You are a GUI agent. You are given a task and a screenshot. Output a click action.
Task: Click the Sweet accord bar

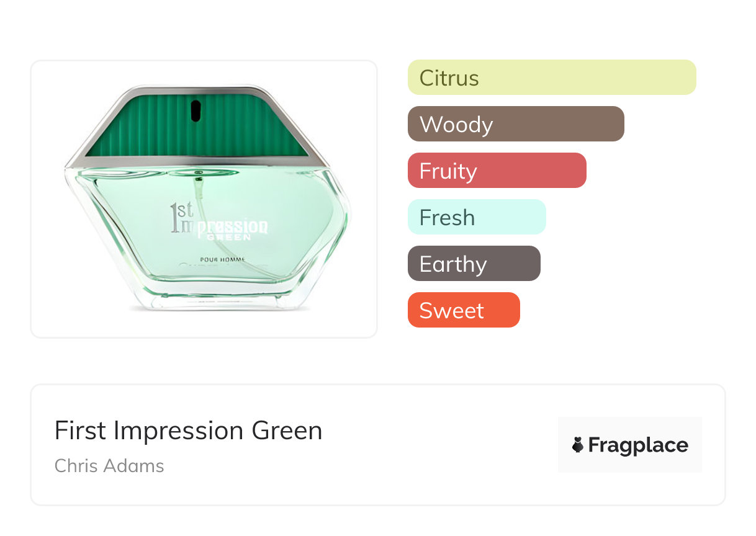pos(463,310)
